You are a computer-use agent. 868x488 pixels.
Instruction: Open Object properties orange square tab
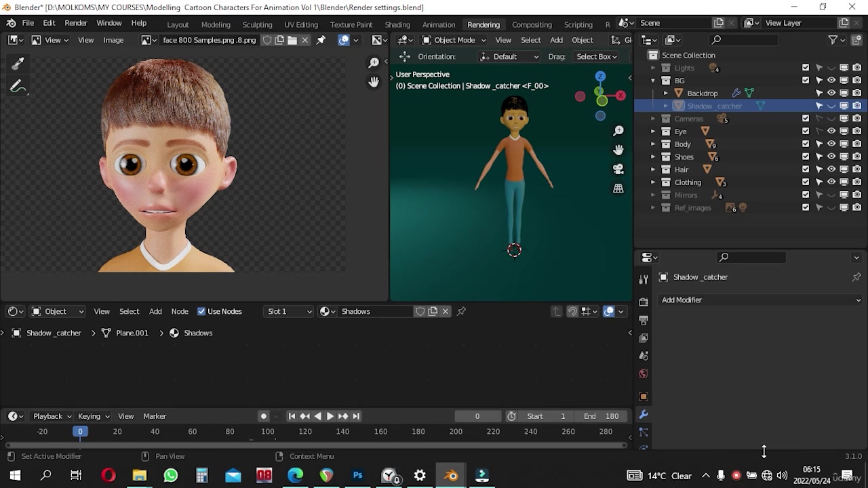[644, 396]
